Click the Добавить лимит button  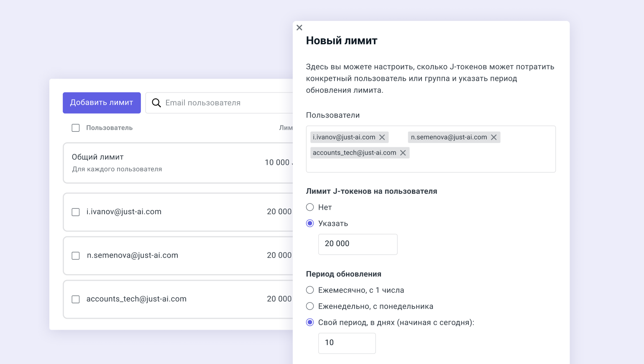pos(102,103)
